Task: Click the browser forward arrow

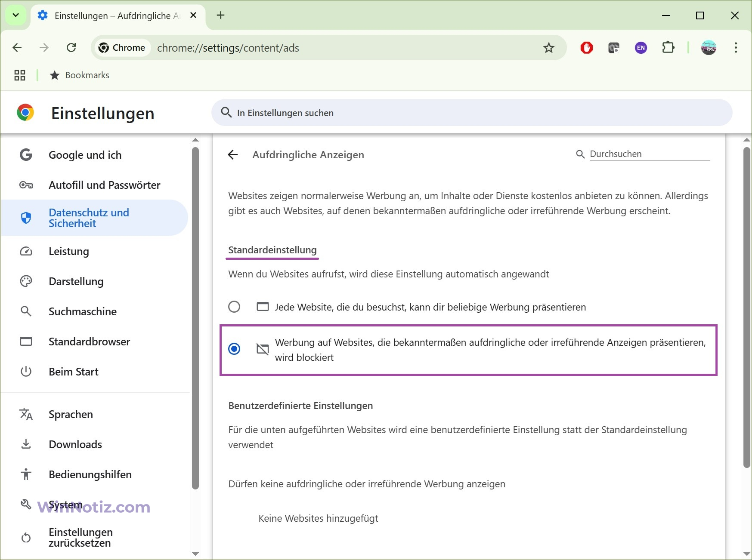Action: tap(44, 48)
